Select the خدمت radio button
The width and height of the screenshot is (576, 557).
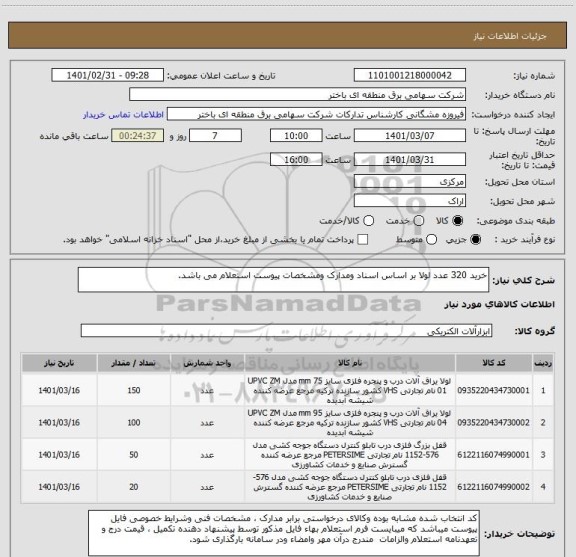[419, 221]
